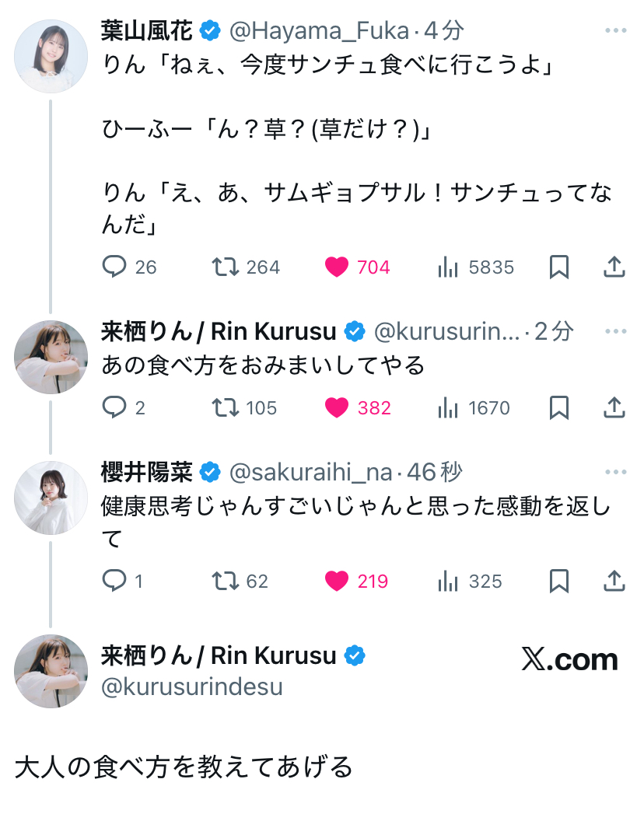Image resolution: width=644 pixels, height=814 pixels.
Task: Retweet Rin Kurusu's reply with 105 retweets
Action: (225, 407)
